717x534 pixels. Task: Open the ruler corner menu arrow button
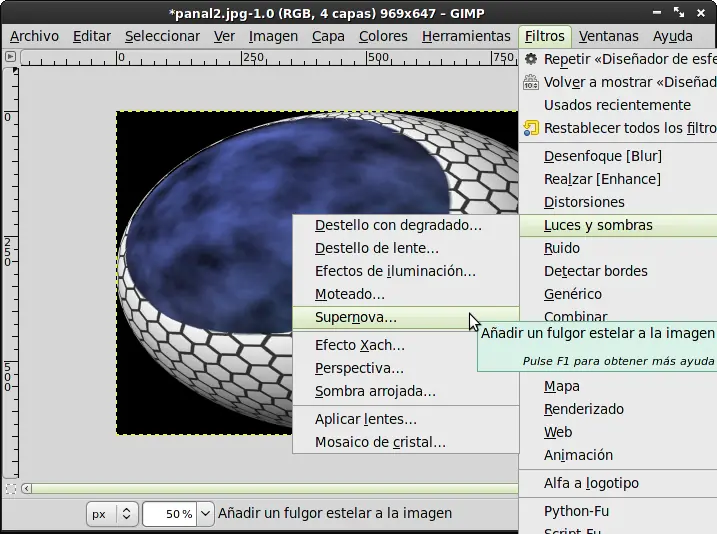click(x=10, y=57)
